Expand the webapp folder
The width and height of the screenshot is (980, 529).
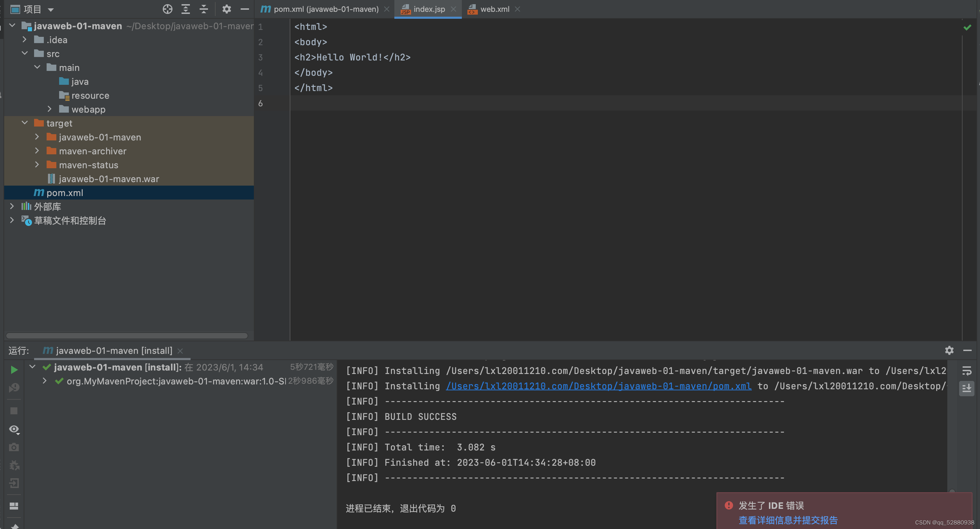click(x=49, y=109)
